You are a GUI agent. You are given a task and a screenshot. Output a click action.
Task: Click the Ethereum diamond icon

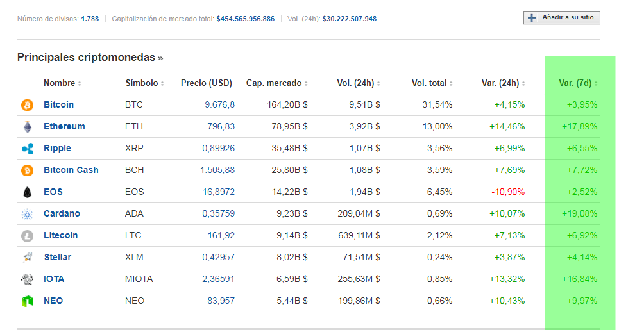tap(27, 127)
